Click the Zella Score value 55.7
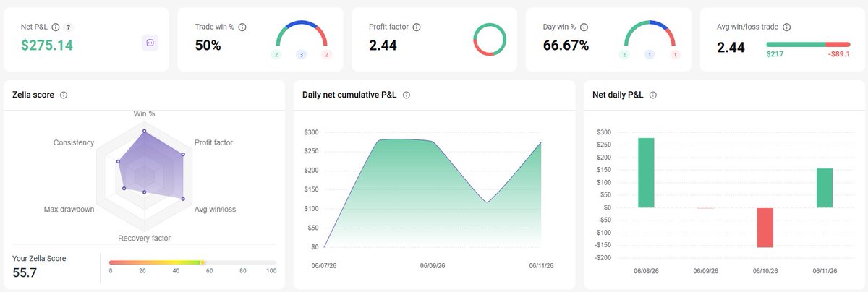The height and width of the screenshot is (292, 868). (x=25, y=273)
